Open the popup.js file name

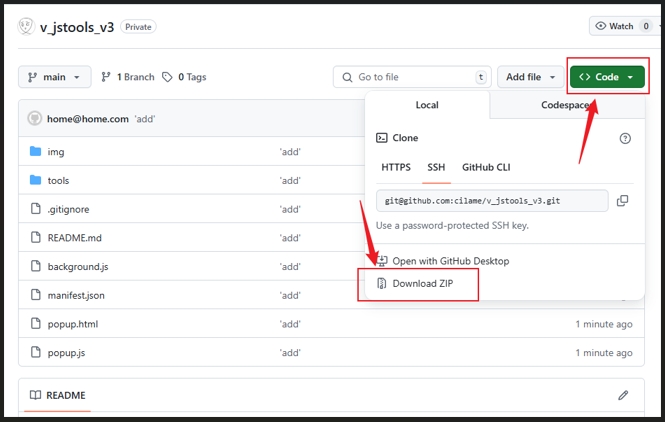tap(66, 353)
